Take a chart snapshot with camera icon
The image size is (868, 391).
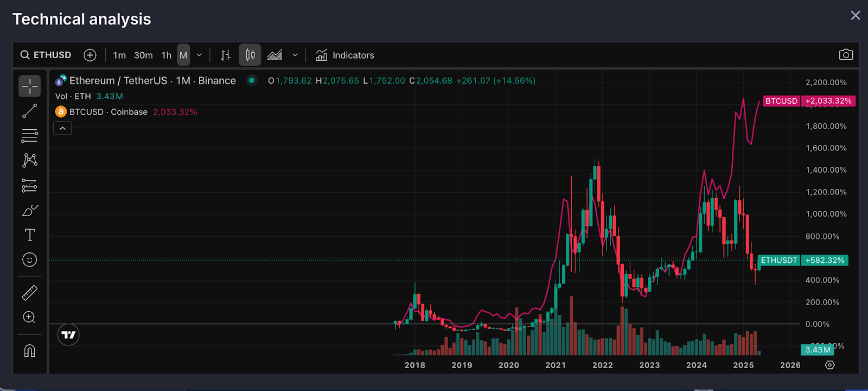(x=846, y=55)
